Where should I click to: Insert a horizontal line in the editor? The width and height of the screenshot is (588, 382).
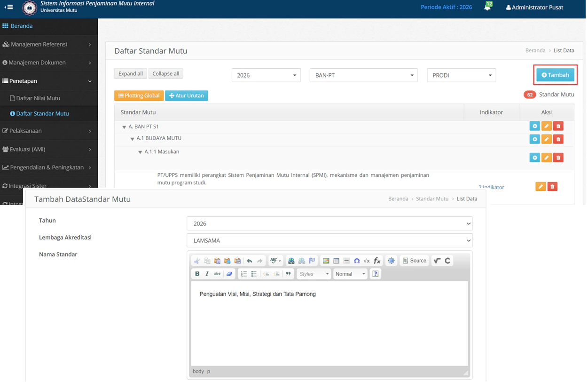click(x=346, y=261)
